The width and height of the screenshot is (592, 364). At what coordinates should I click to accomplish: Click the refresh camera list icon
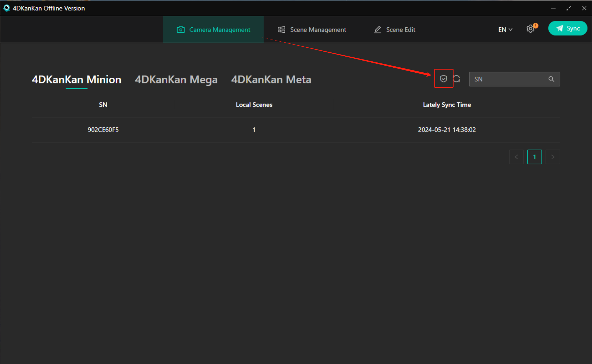pyautogui.click(x=457, y=79)
